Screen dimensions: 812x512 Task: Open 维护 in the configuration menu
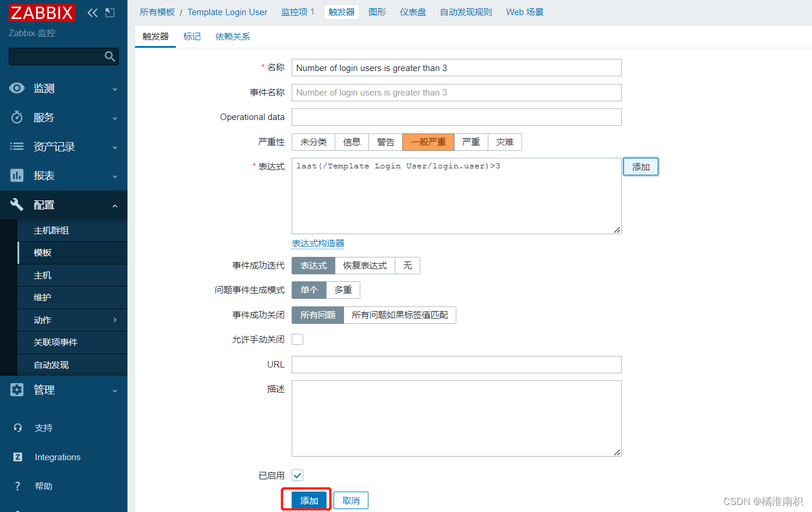pos(72,297)
